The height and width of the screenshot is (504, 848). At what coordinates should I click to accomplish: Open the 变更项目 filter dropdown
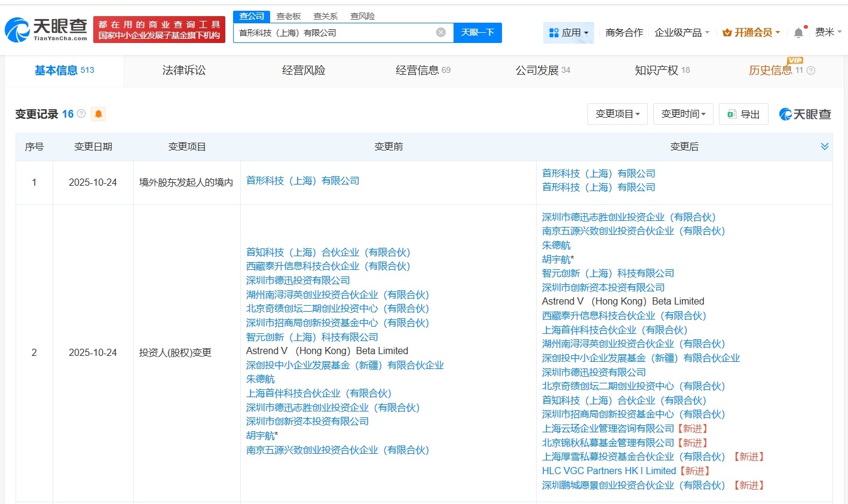click(x=617, y=113)
